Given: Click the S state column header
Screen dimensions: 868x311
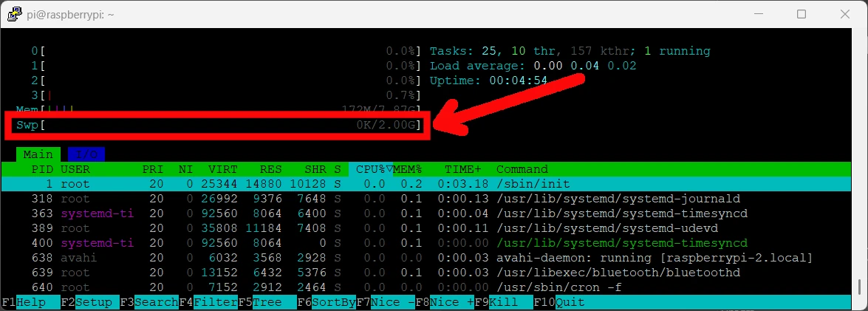Looking at the screenshot, I should (x=338, y=169).
